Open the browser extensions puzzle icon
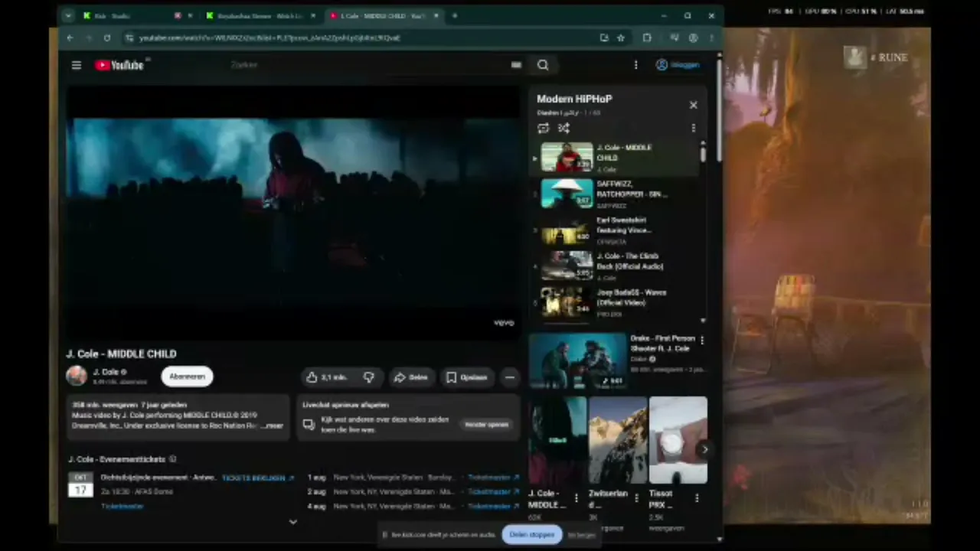The width and height of the screenshot is (980, 551). (x=647, y=37)
